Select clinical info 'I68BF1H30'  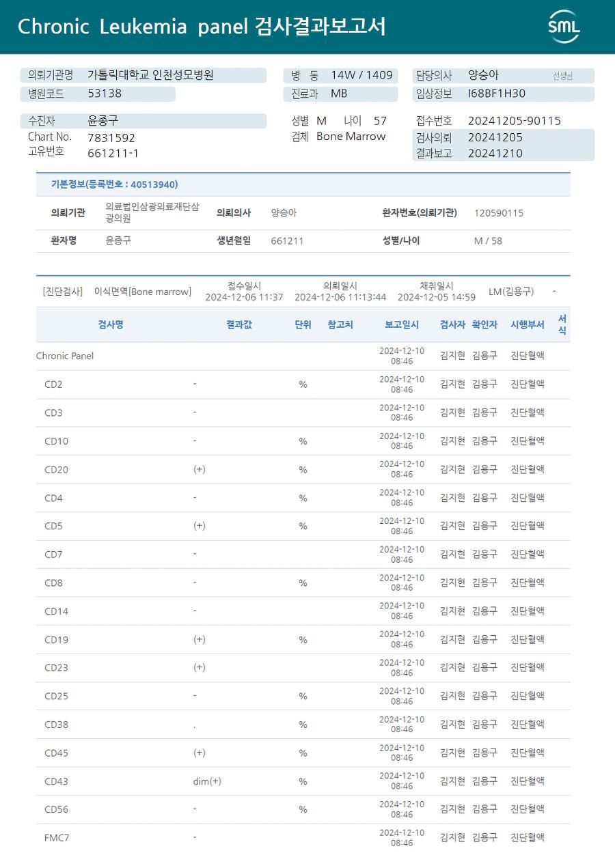497,94
